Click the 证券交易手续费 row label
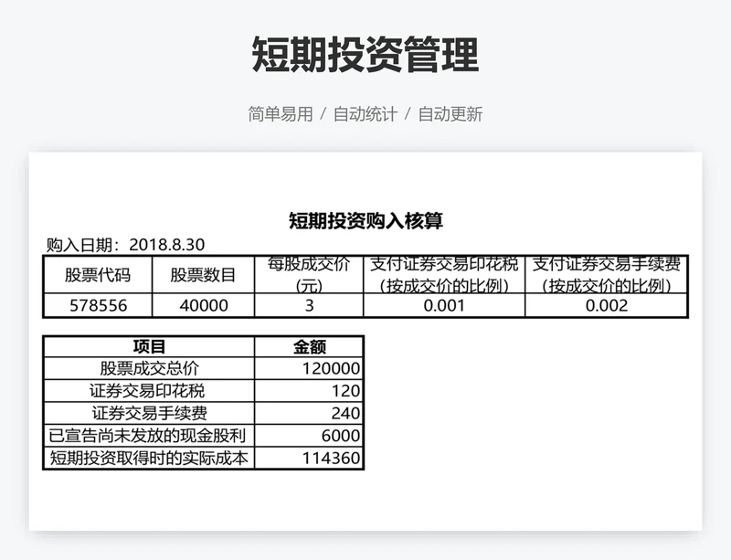Viewport: 731px width, 560px height. click(x=149, y=413)
